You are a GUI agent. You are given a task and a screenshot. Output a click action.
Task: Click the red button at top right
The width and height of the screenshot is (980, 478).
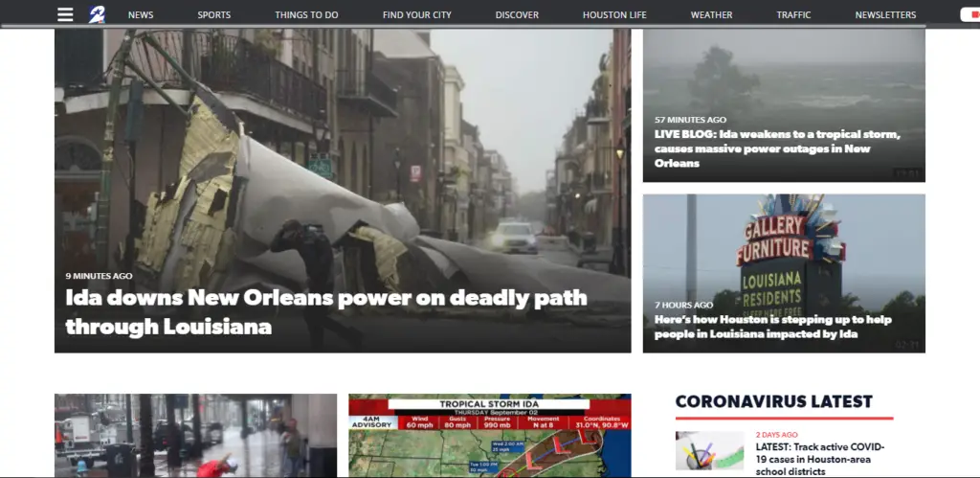tap(969, 15)
